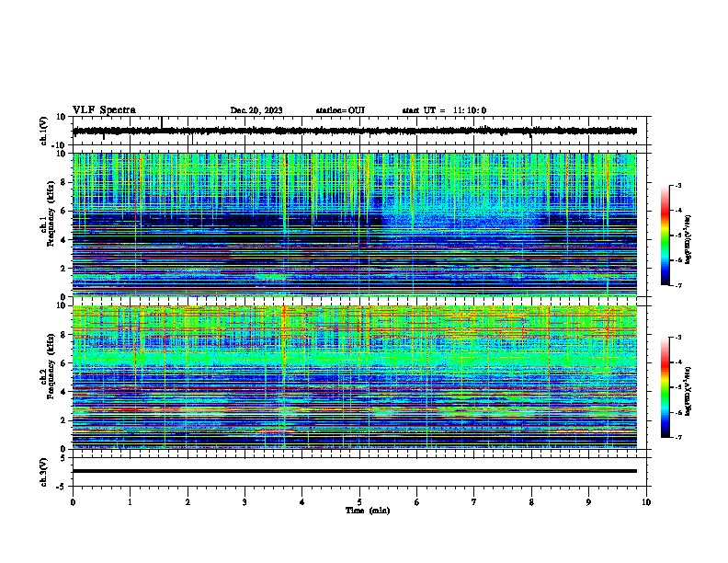
Task: Click time axis tick label "8"
Action: click(531, 502)
